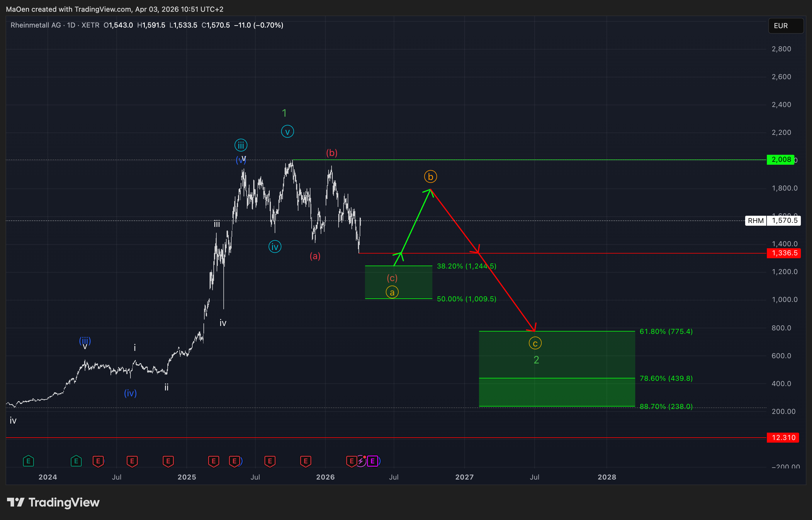Screen dimensions: 812x520
Task: Click the second green earnings marker near mid-2024
Action: [x=76, y=461]
